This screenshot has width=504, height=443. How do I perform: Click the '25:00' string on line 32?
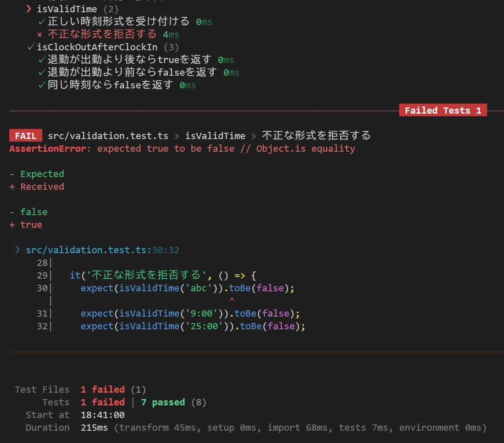pos(204,326)
